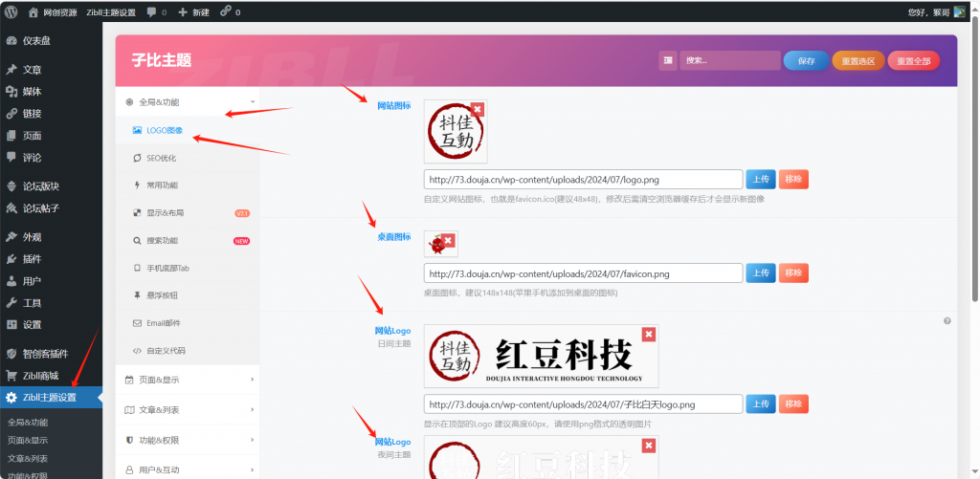
Task: Click the 网站图标 logo preview thumbnail
Action: (x=455, y=133)
